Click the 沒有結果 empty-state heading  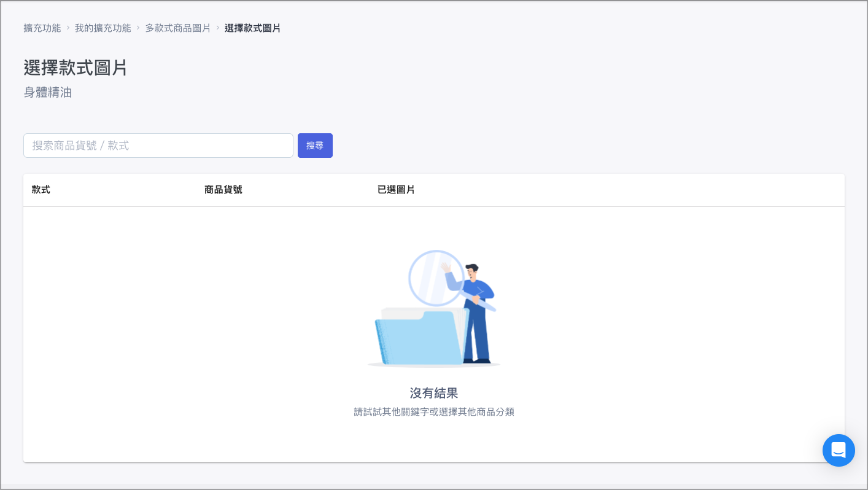pyautogui.click(x=434, y=393)
